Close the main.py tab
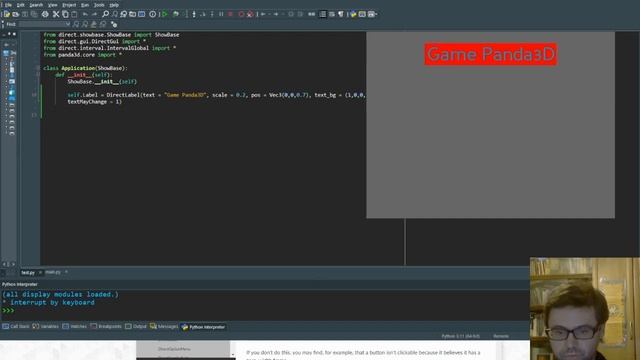640x360 pixels. click(x=66, y=272)
